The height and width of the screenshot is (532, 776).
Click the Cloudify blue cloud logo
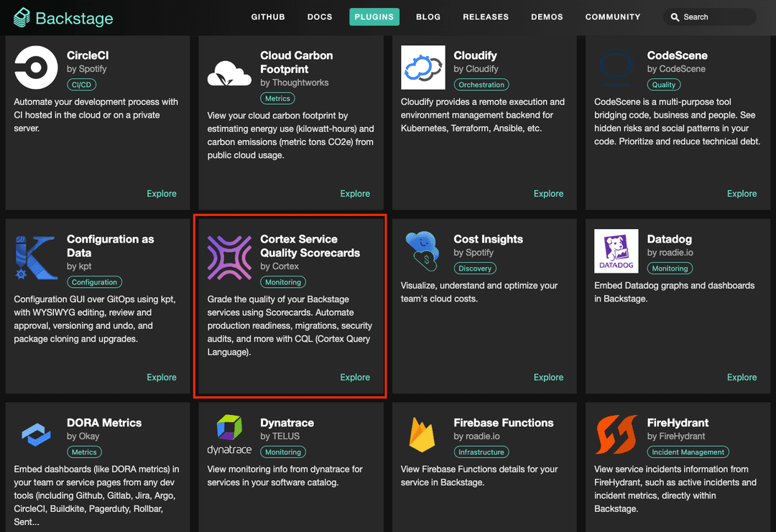coord(422,67)
